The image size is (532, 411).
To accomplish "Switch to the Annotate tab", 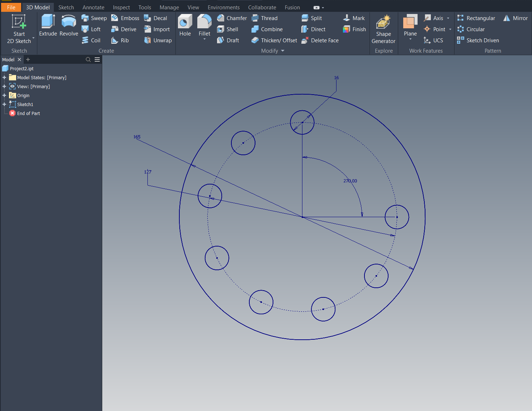I will coord(93,7).
